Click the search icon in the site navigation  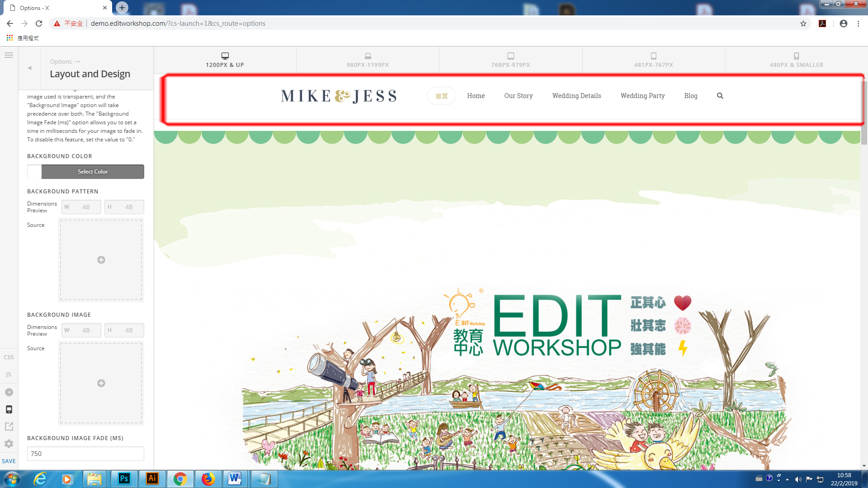click(720, 96)
